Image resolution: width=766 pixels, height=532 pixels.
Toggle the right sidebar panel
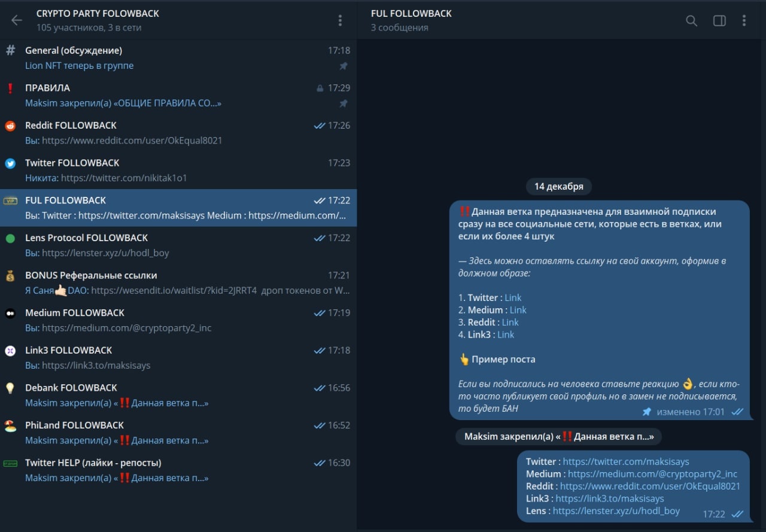pos(719,21)
